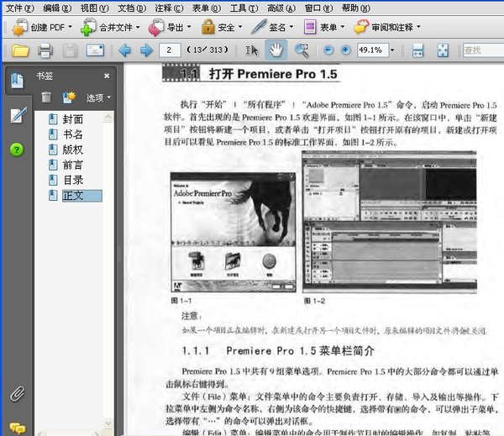The width and height of the screenshot is (504, 436).
Task: Click the zoom percentage field
Action: click(372, 50)
